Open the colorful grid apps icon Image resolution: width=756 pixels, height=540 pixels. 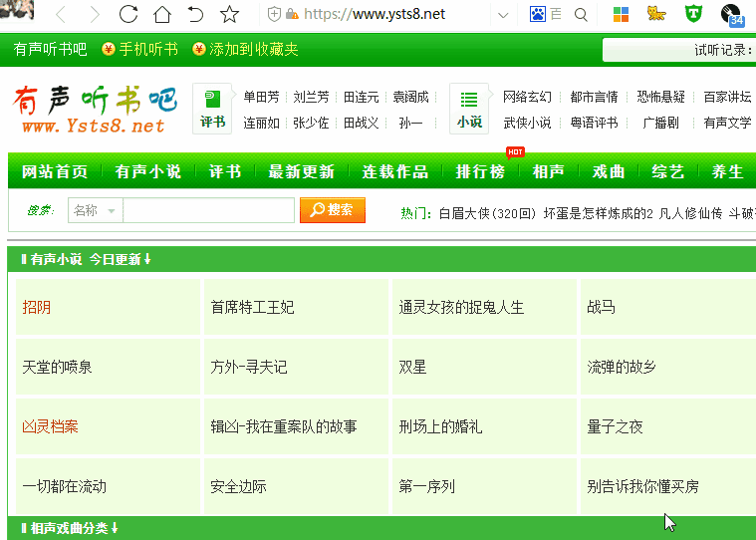tap(621, 14)
